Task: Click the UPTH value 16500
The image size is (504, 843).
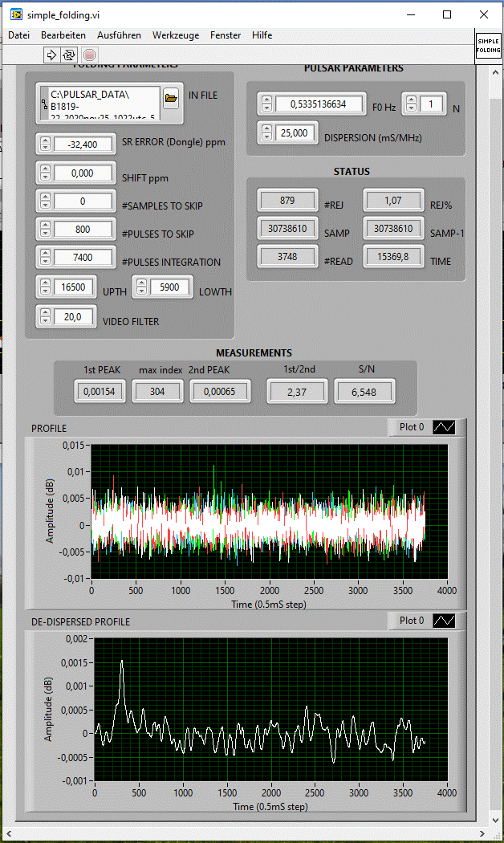Action: [74, 287]
